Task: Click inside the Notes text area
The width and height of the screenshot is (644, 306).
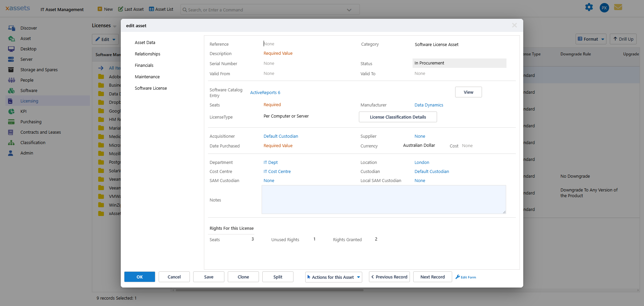Action: [383, 200]
